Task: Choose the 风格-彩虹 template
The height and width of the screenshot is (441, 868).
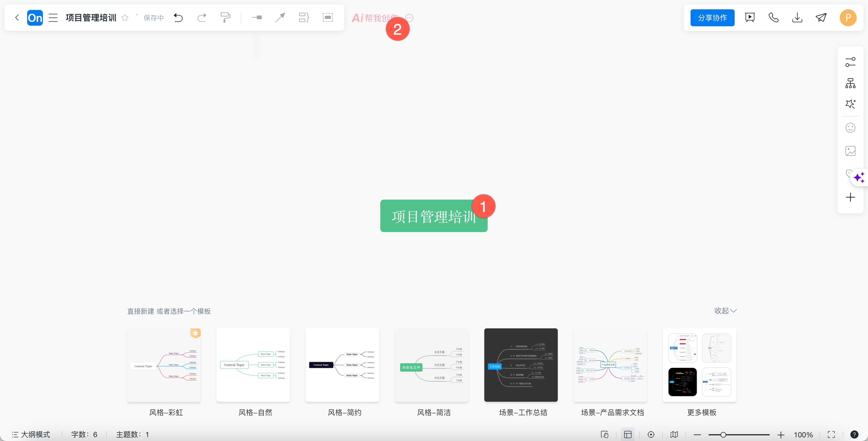Action: (x=164, y=365)
